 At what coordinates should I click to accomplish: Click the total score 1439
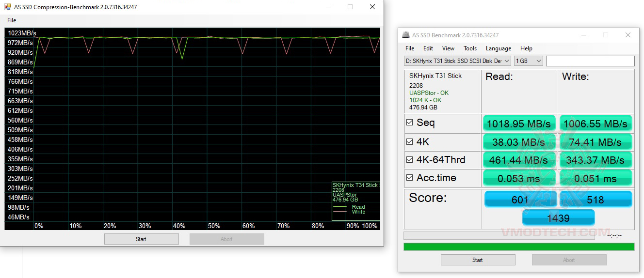(558, 218)
